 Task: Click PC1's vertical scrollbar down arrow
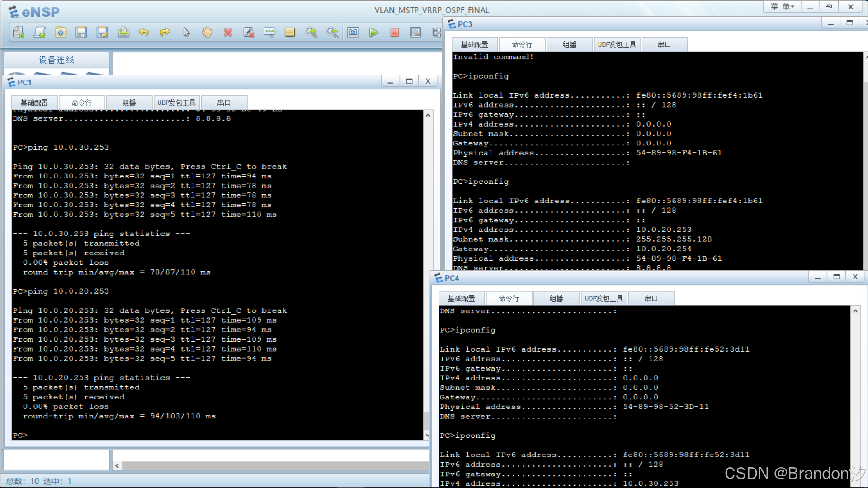[x=427, y=435]
